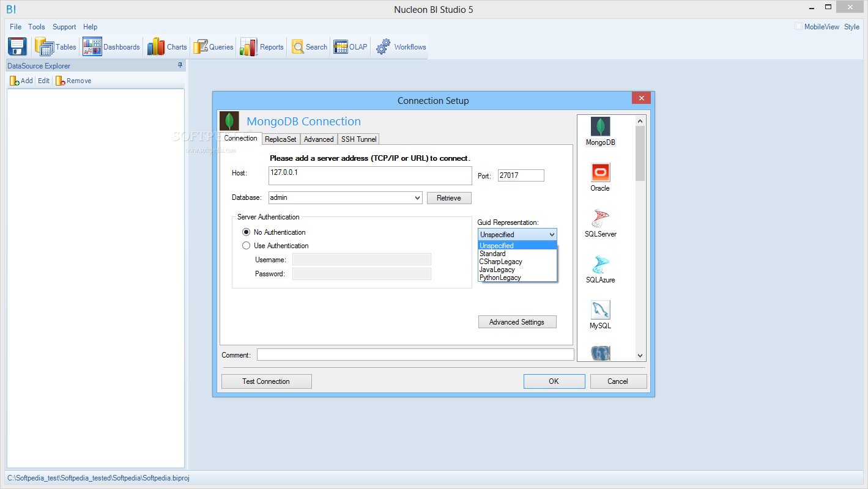The height and width of the screenshot is (489, 868).
Task: Click the Host address field
Action: [370, 175]
